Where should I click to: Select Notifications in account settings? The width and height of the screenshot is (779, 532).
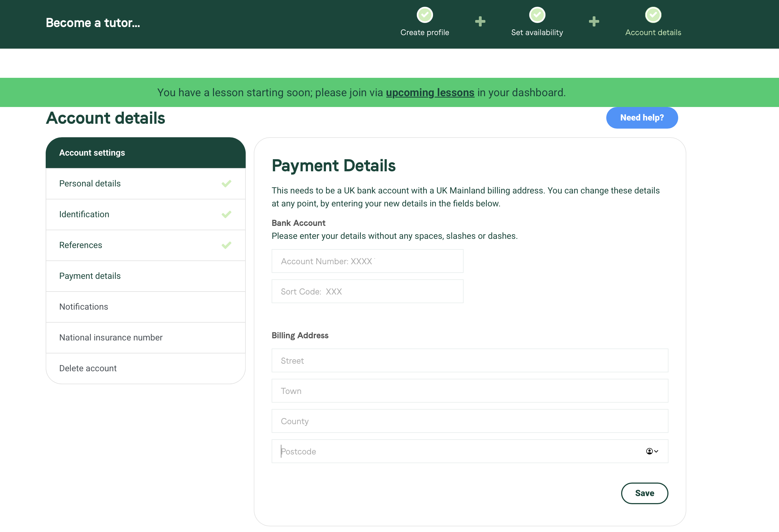click(84, 307)
